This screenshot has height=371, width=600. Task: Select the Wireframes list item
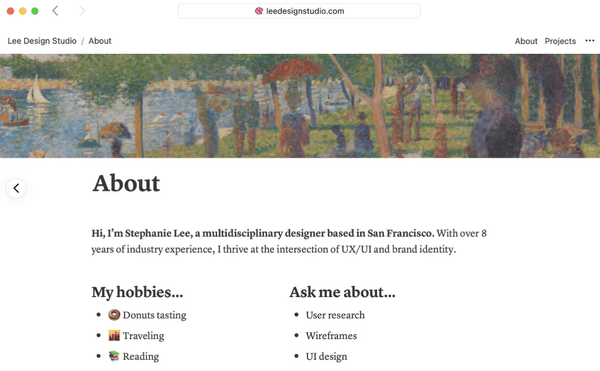point(331,336)
